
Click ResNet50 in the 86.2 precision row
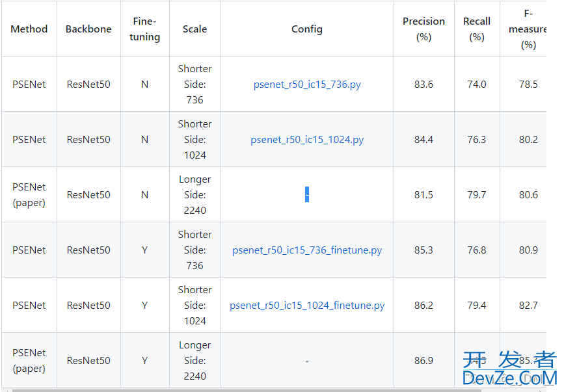tap(88, 306)
